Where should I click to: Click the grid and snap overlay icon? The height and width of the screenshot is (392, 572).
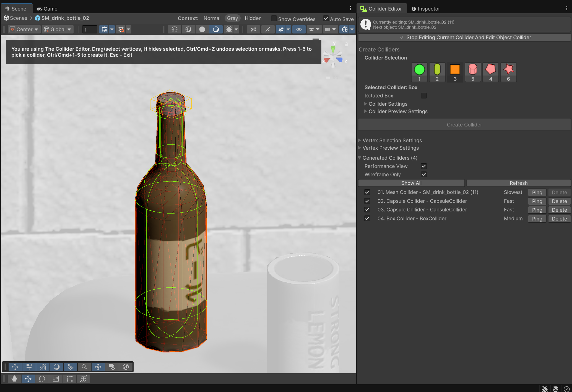pos(43,367)
